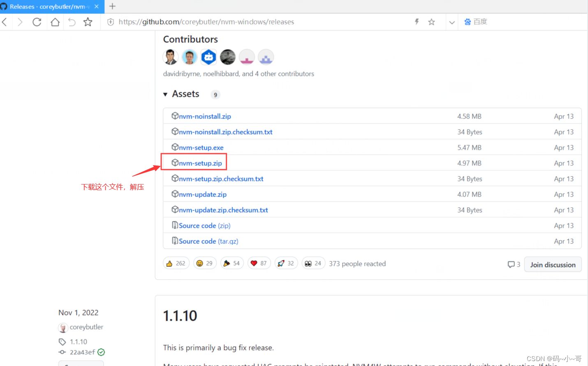
Task: Click the green verified check icon
Action: (x=101, y=352)
